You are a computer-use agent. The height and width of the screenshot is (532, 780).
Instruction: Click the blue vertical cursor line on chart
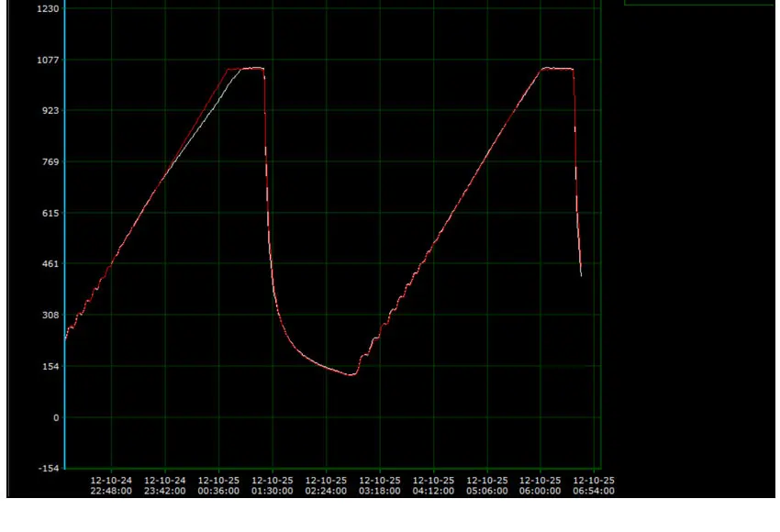click(64, 234)
